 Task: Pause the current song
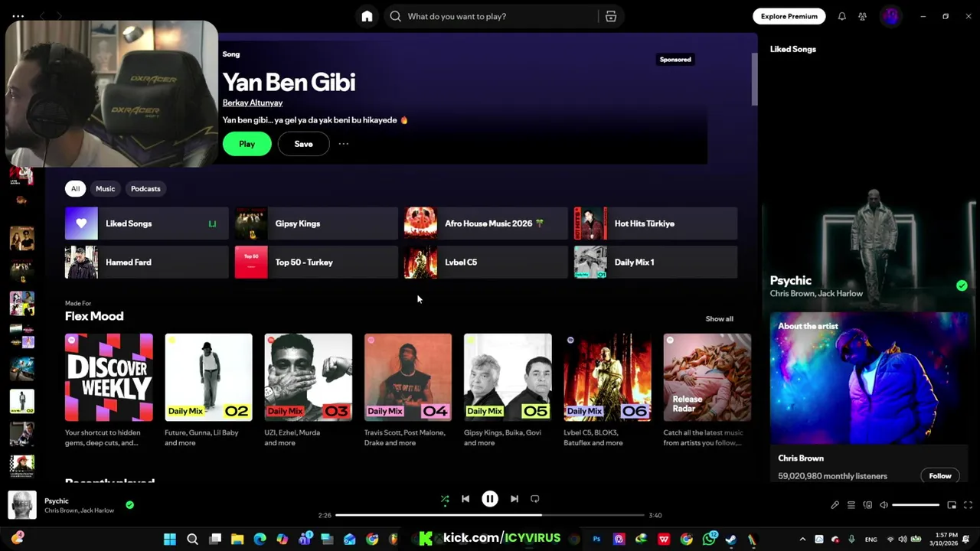click(x=490, y=499)
